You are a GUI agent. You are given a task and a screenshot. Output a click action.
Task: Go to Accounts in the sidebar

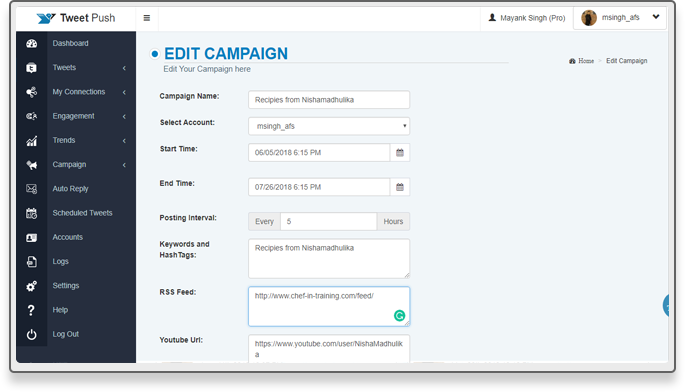click(x=68, y=237)
